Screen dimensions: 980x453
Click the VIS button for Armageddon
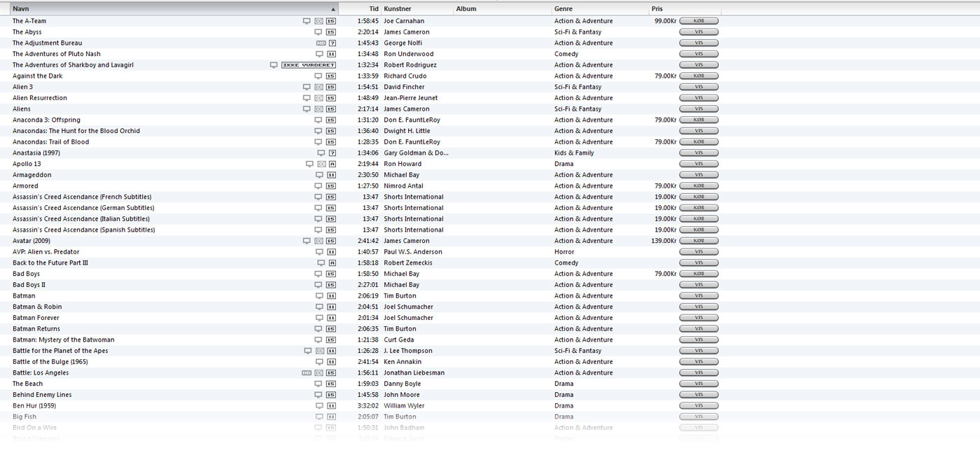pos(699,175)
